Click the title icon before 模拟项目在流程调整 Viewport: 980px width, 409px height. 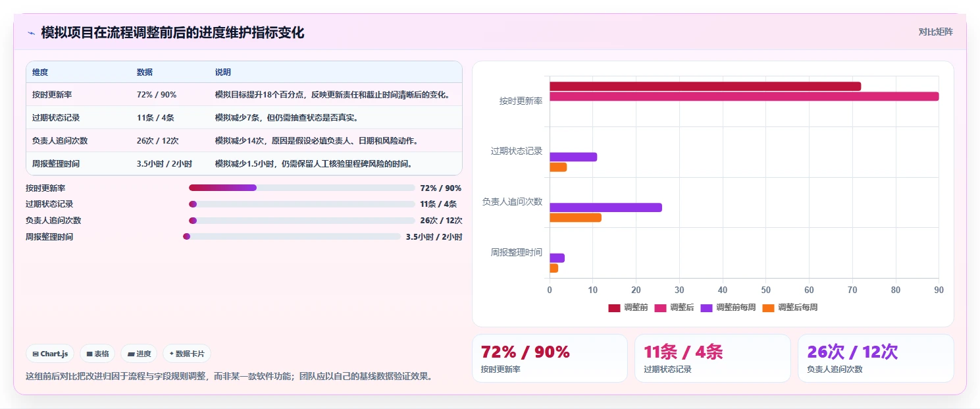coord(31,33)
